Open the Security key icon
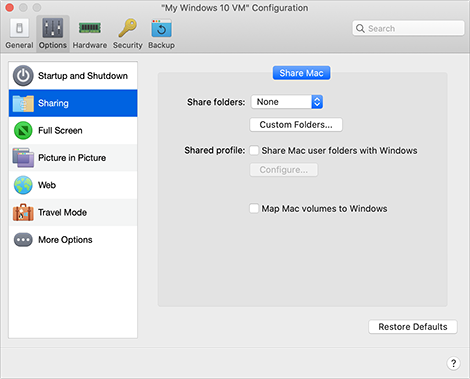The height and width of the screenshot is (379, 470). [x=128, y=28]
